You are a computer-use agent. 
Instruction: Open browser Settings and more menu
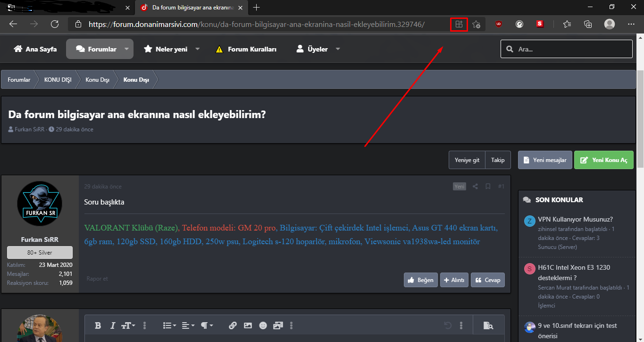[631, 24]
